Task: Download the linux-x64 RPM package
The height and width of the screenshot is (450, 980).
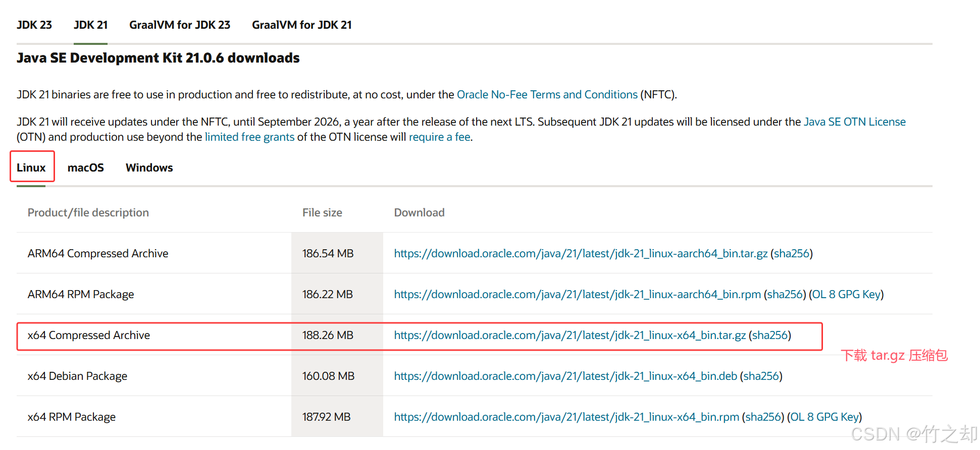Action: [x=566, y=417]
